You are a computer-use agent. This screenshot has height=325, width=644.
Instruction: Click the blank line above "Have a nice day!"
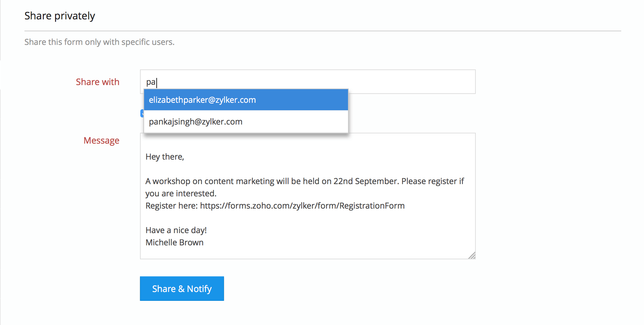coord(238,218)
